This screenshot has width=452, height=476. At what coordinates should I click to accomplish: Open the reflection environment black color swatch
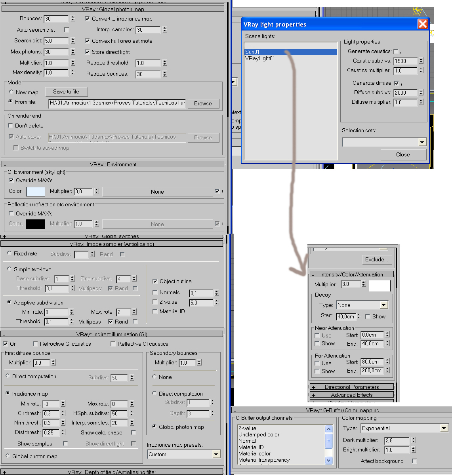pos(36,224)
